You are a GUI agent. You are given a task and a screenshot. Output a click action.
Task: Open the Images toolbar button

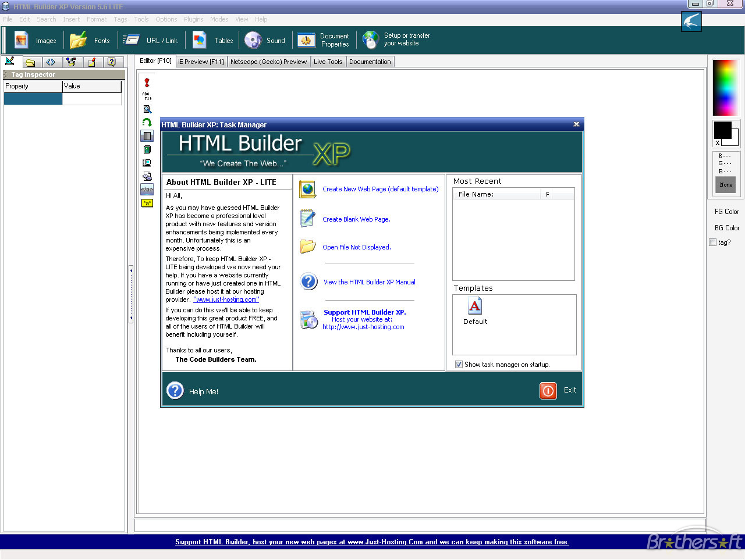(x=35, y=40)
